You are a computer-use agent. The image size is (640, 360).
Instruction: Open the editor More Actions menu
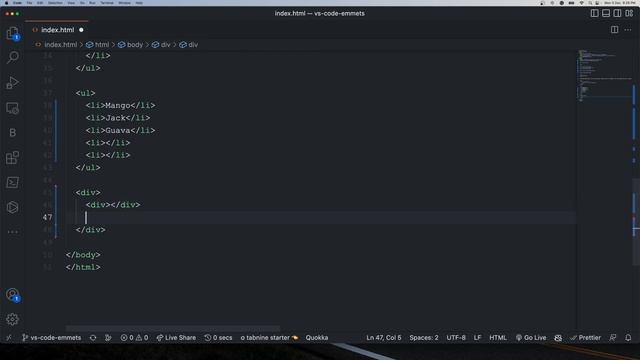tap(628, 30)
